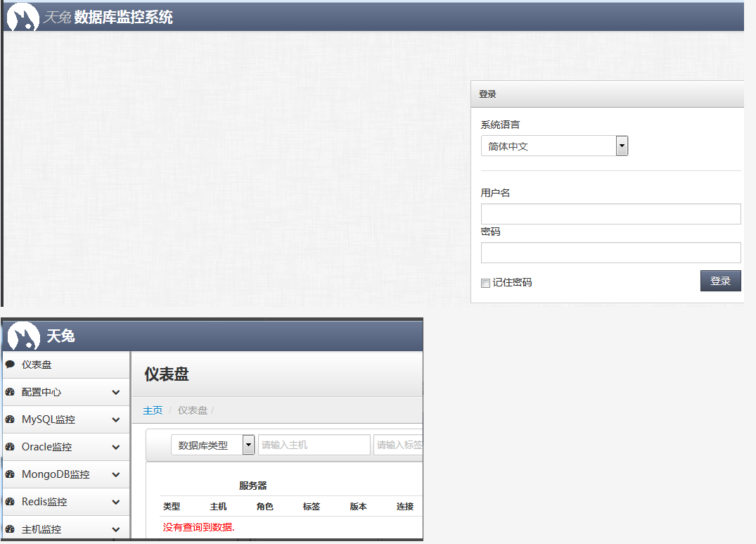Click the gauge icon beside 主机监控
The width and height of the screenshot is (756, 544).
pyautogui.click(x=10, y=529)
